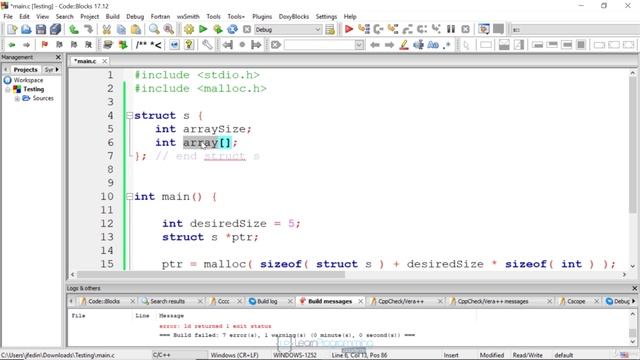Switch to the Search results tab
This screenshot has height=360, width=640.
167,301
